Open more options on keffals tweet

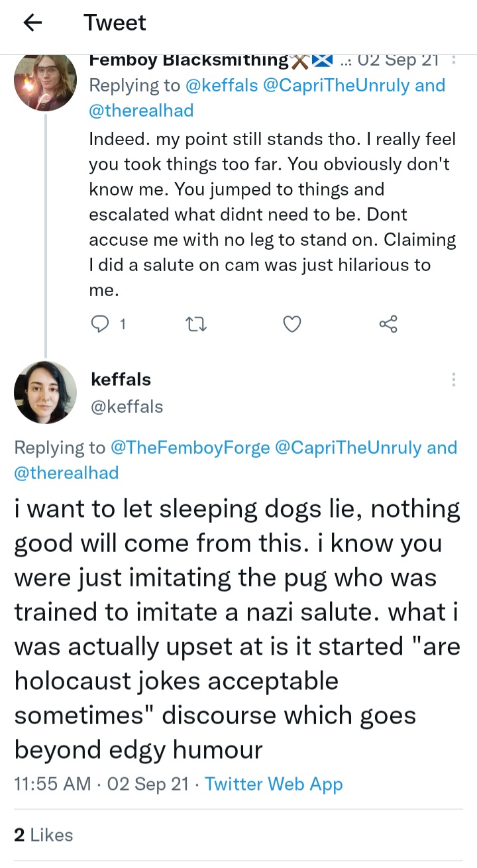454,380
